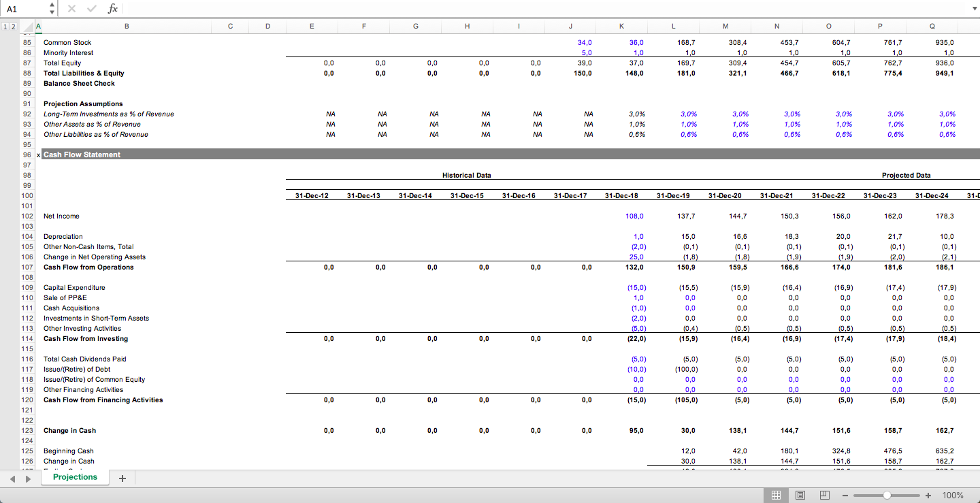Image resolution: width=980 pixels, height=503 pixels.
Task: Select the Projections sheet tab
Action: (x=75, y=477)
